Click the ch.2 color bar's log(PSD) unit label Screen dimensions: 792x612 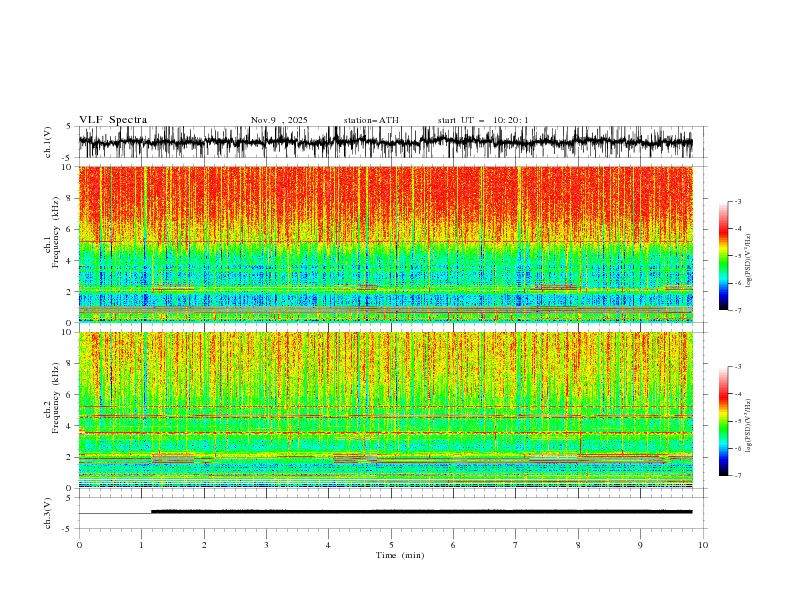click(x=749, y=425)
